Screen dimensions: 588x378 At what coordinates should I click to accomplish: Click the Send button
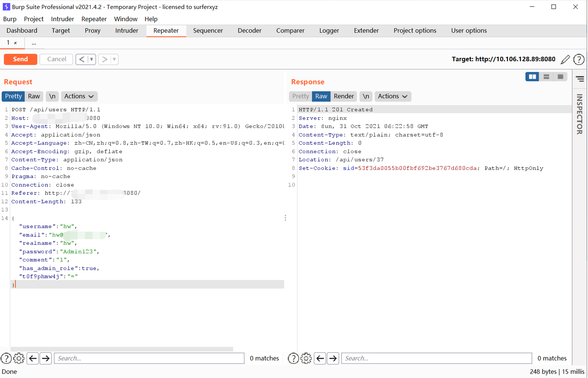20,59
